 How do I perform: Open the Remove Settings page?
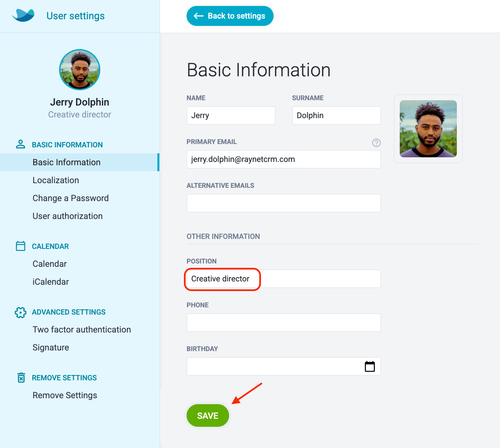pyautogui.click(x=65, y=395)
